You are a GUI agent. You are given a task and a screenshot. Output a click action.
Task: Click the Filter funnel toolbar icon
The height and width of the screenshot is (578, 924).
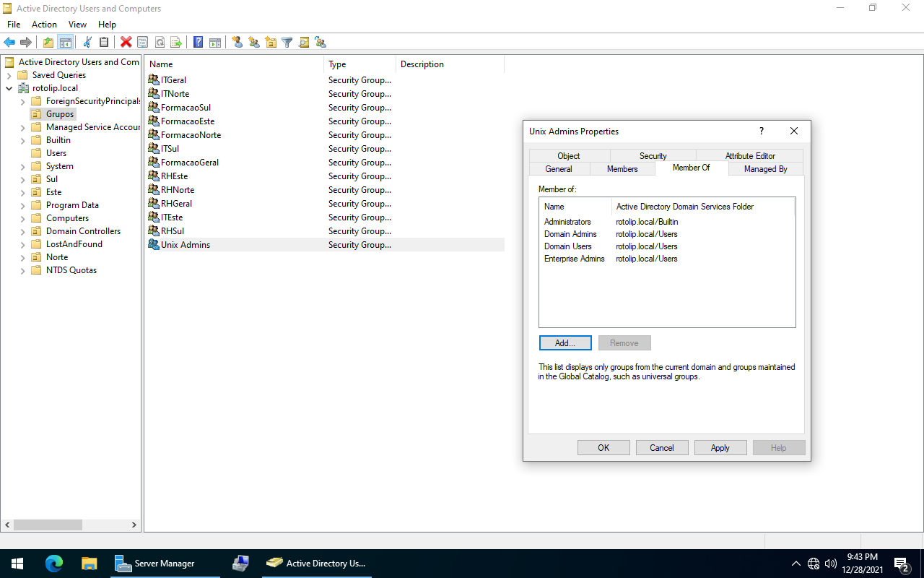(287, 43)
